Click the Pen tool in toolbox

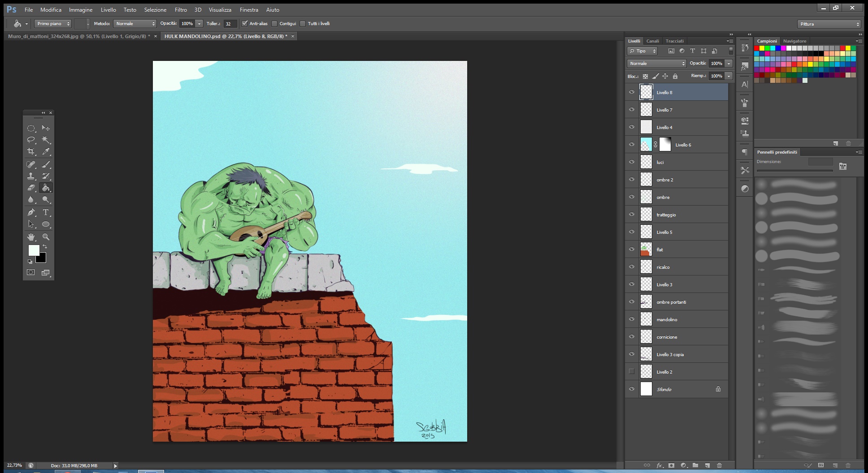point(31,212)
